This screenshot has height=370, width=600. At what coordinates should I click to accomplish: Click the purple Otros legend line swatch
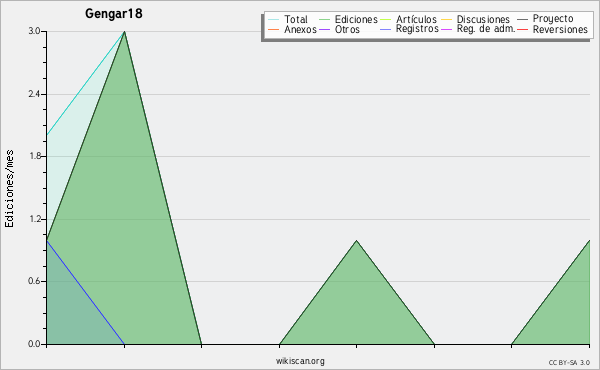pos(324,29)
